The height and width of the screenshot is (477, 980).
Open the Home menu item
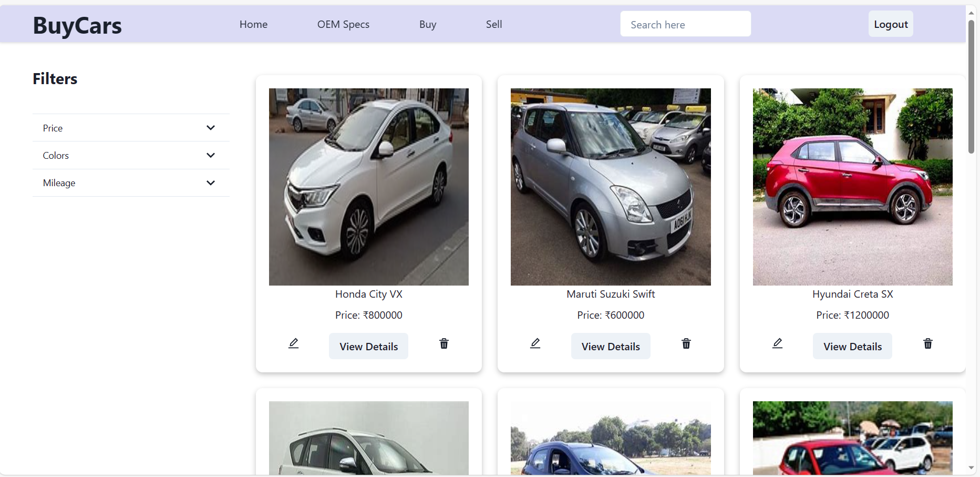[253, 24]
